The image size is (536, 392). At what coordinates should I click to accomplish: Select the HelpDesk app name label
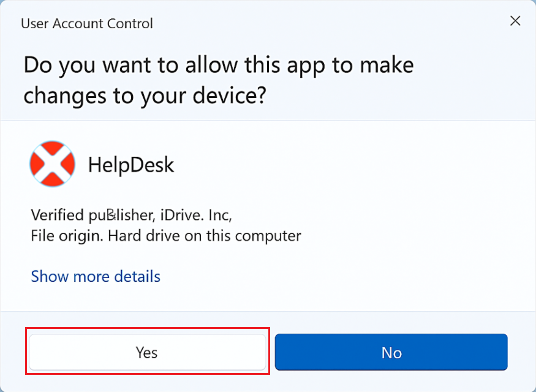(131, 165)
